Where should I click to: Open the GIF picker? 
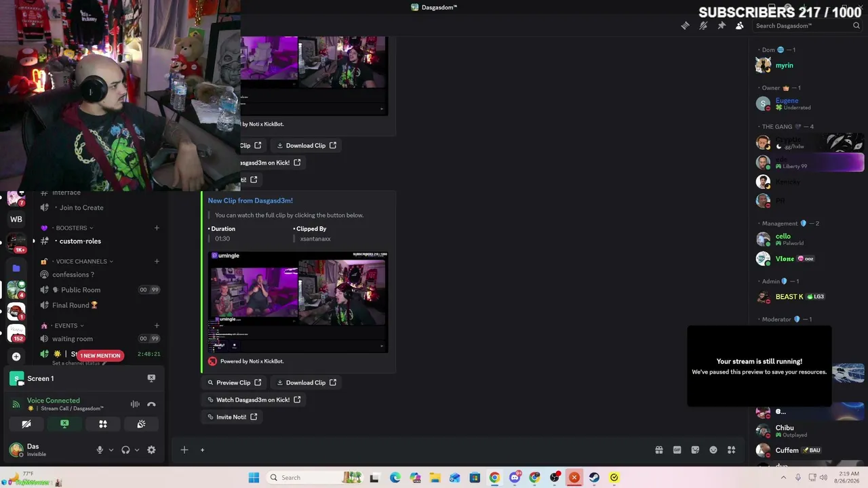point(677,450)
